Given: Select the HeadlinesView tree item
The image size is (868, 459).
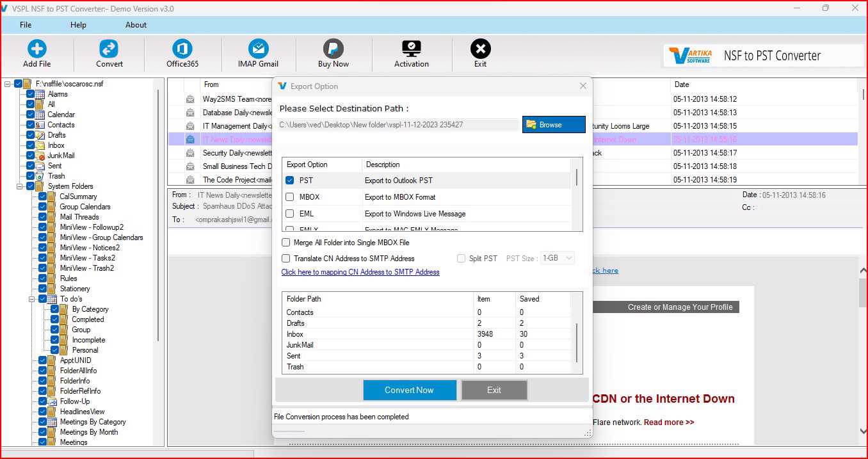Looking at the screenshot, I should pos(82,412).
